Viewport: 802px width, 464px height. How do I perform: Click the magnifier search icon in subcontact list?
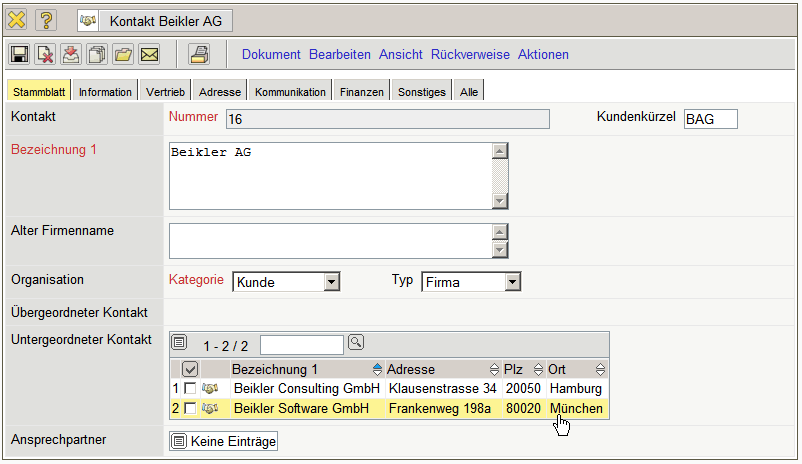pos(355,343)
